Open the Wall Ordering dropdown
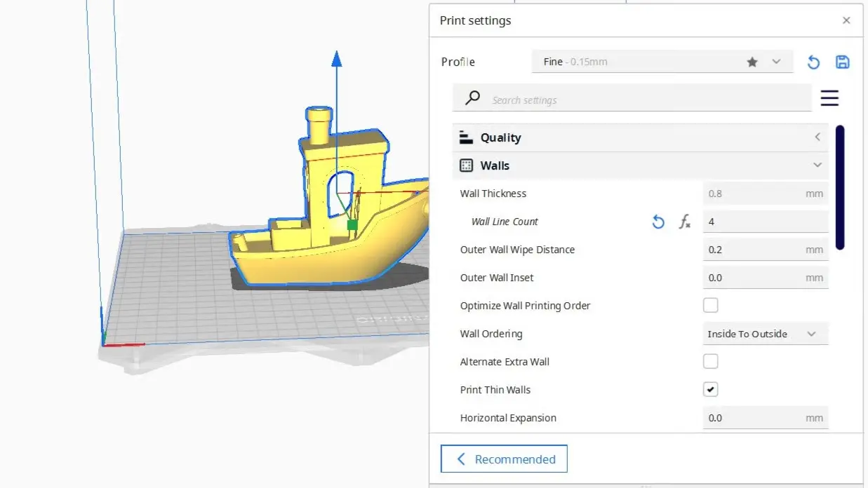868x488 pixels. tap(766, 334)
